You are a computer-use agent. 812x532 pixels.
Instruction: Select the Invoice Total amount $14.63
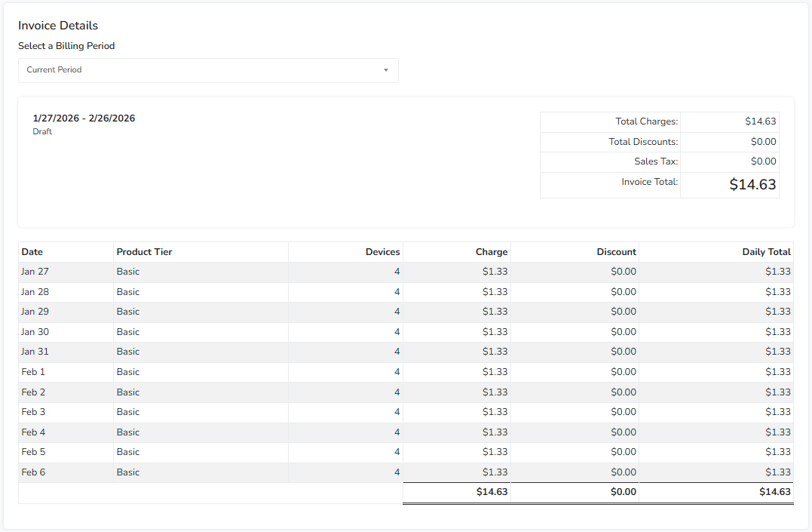coord(752,185)
